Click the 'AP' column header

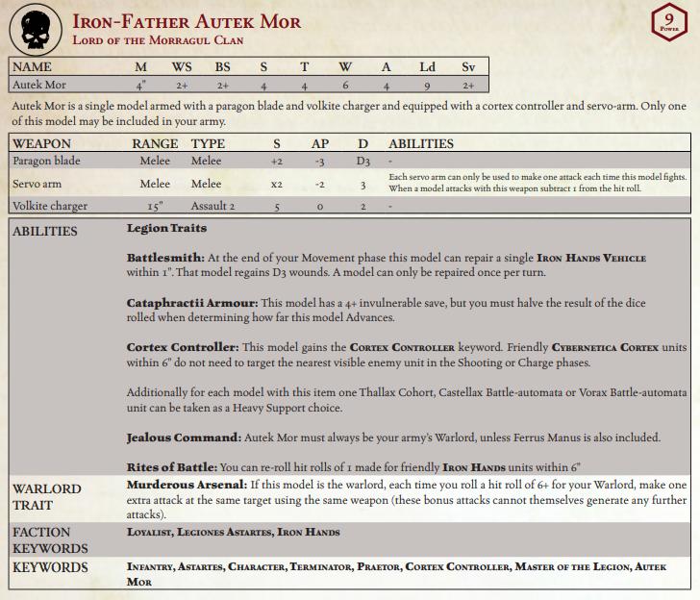[320, 144]
